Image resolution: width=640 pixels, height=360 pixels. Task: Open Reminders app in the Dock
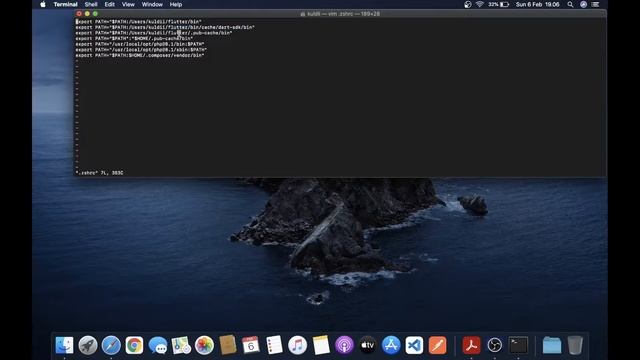274,345
